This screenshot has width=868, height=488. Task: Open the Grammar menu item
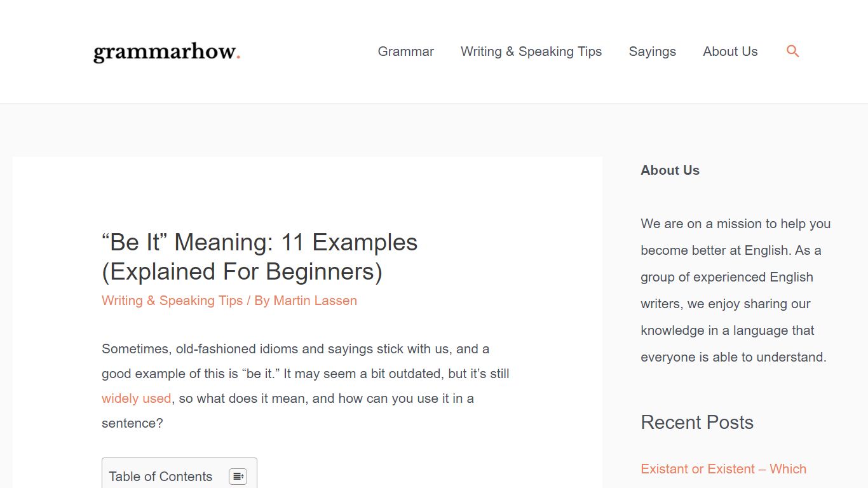[405, 51]
